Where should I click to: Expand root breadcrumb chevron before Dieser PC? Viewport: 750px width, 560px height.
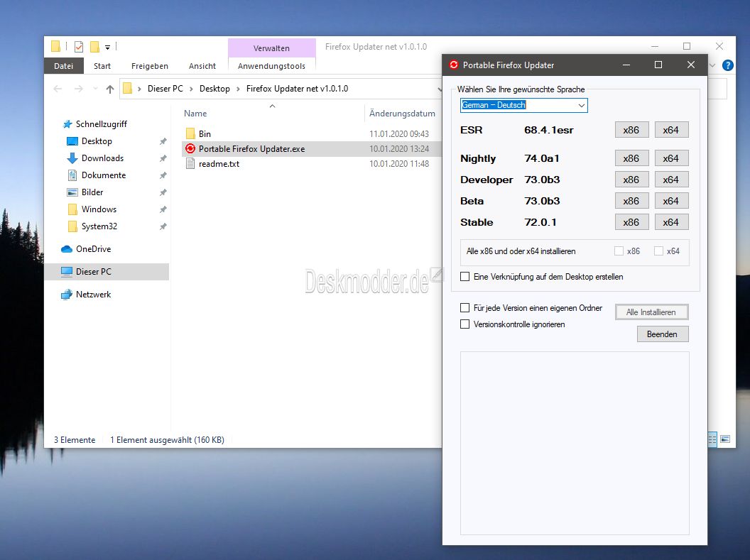[x=140, y=89]
